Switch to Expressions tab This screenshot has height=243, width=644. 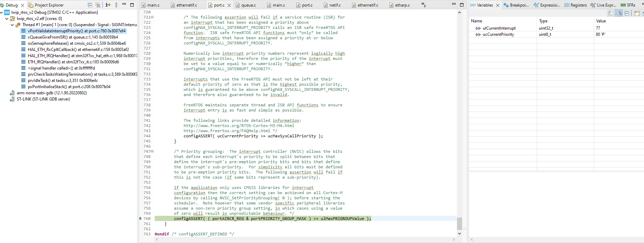click(x=547, y=5)
